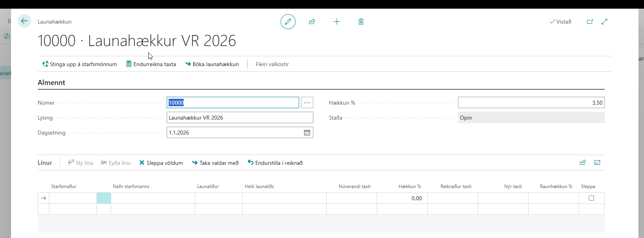The width and height of the screenshot is (644, 238).
Task: Run Stinga upp á starfsmönnum action
Action: (x=80, y=64)
